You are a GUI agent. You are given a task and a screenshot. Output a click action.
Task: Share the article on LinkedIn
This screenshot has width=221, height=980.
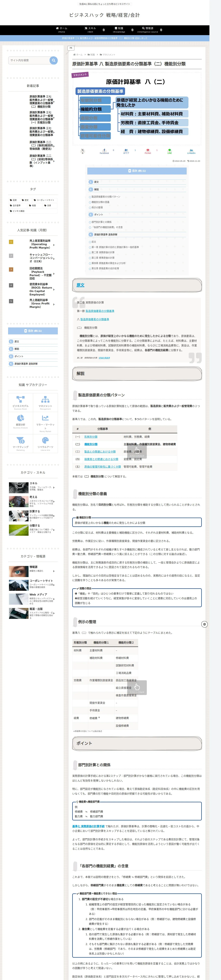click(x=191, y=151)
